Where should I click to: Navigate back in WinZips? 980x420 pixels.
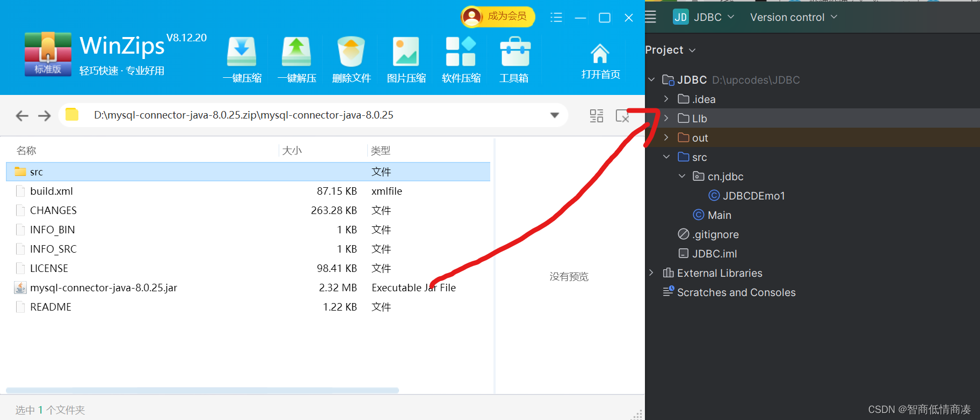click(22, 115)
